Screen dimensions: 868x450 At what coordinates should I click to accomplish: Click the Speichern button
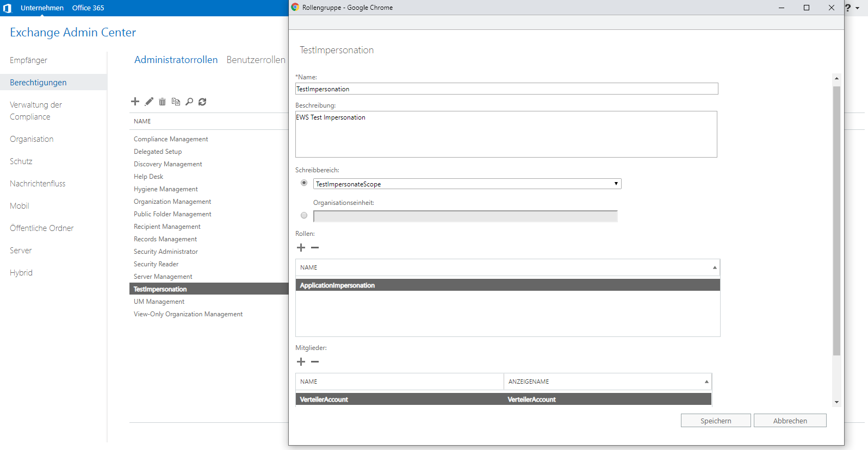tap(716, 421)
